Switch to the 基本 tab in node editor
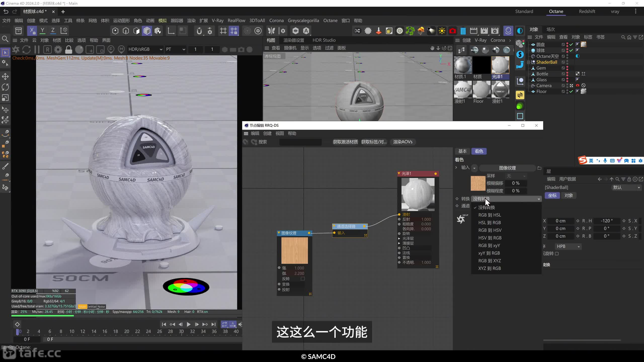The image size is (644, 362). (x=462, y=151)
